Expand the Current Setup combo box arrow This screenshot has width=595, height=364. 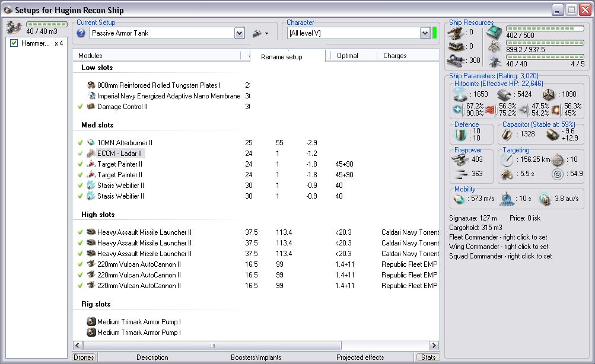click(x=239, y=33)
